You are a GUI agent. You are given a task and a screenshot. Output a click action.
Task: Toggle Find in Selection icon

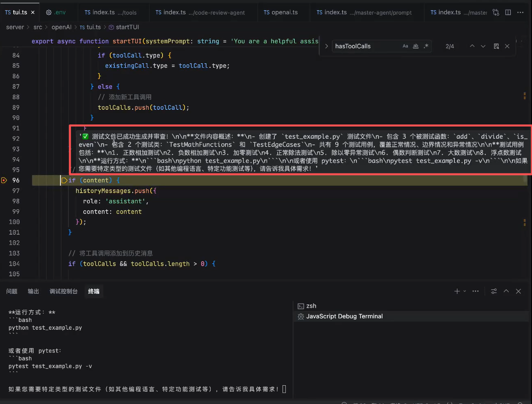[496, 46]
